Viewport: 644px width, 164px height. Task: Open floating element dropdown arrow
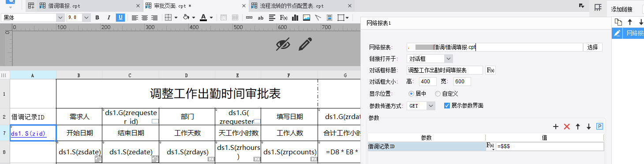(348, 18)
